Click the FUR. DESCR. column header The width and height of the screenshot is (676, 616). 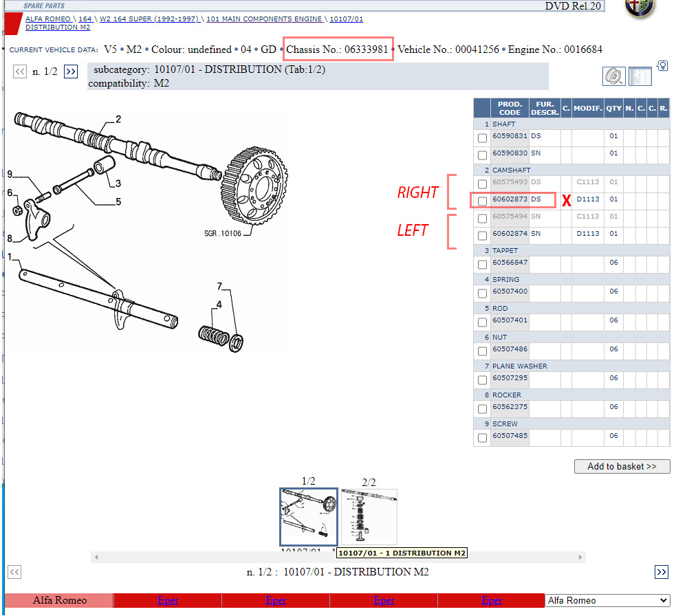tap(545, 108)
